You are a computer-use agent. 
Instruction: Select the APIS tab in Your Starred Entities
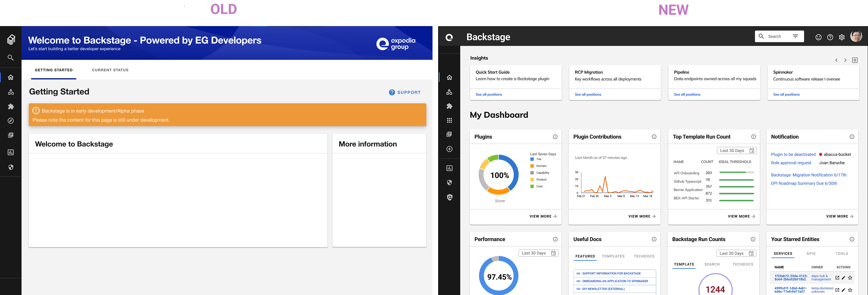click(811, 254)
